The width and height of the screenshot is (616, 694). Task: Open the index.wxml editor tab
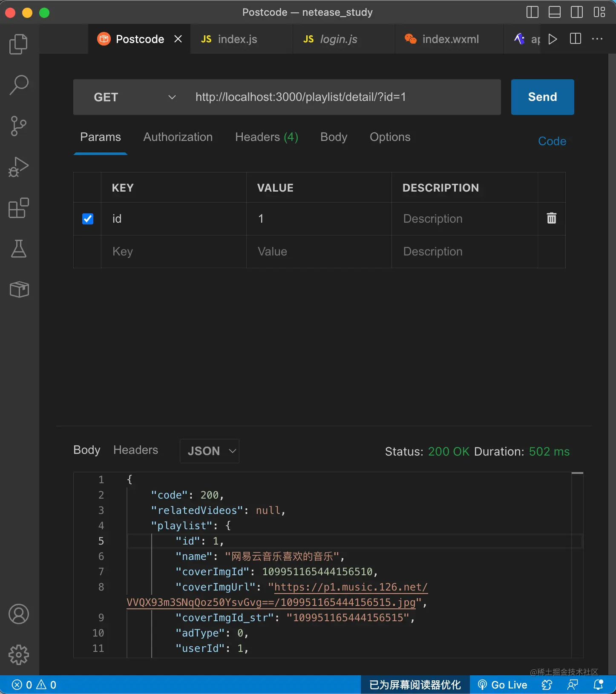tap(450, 39)
